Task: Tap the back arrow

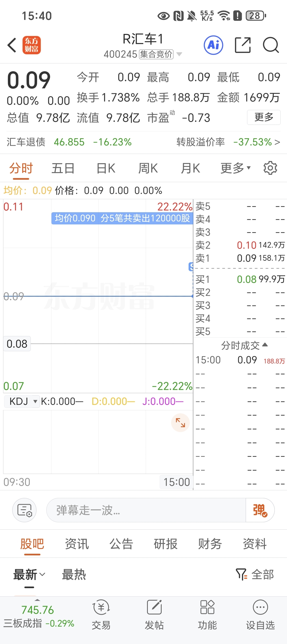Action: [x=12, y=45]
